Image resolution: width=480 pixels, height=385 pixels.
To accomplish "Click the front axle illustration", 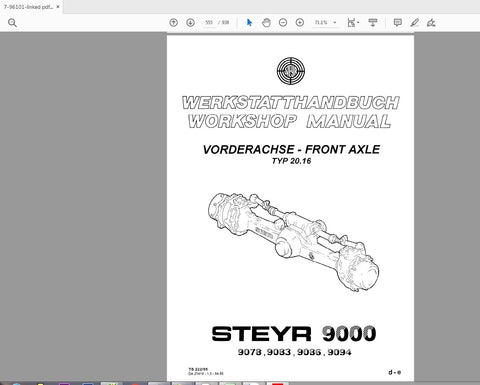I will click(293, 242).
